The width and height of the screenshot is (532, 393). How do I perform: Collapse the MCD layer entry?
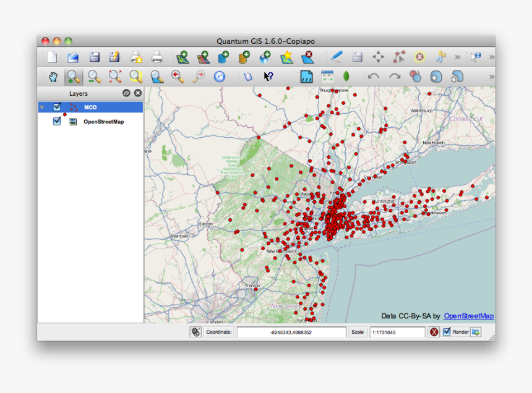[42, 106]
